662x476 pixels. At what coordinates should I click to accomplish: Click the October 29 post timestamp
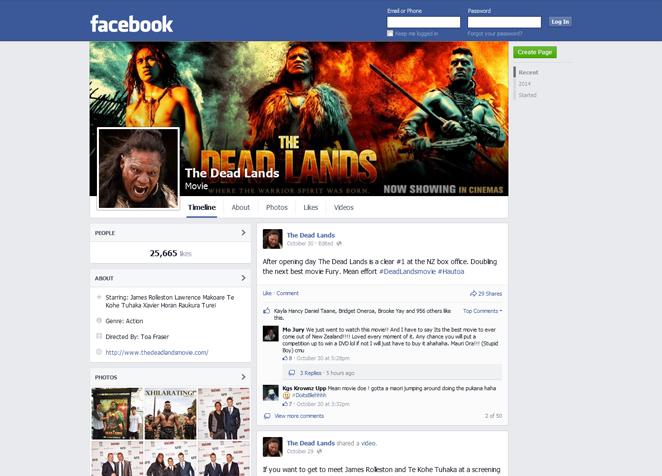pos(300,451)
